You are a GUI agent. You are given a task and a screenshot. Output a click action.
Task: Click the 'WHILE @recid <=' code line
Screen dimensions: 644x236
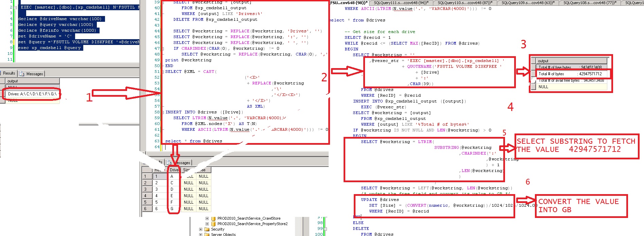pyautogui.click(x=412, y=43)
